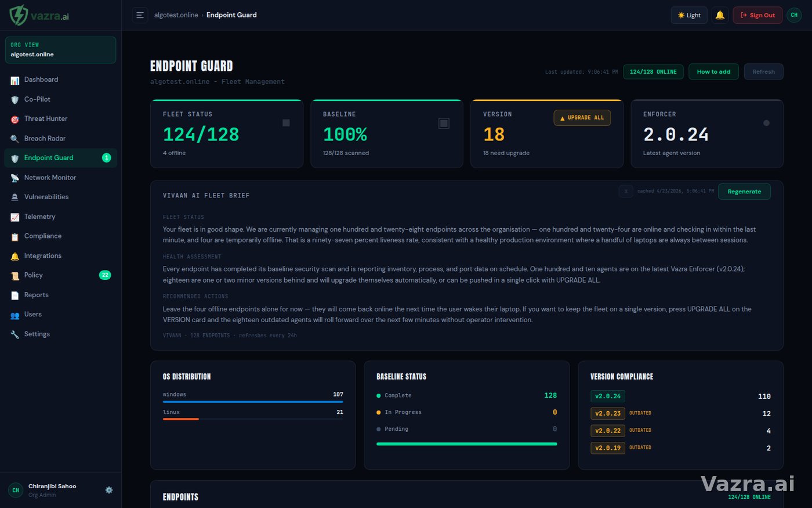The height and width of the screenshot is (508, 812).
Task: Click the v2.0.19 outdated version tag
Action: (x=608, y=448)
